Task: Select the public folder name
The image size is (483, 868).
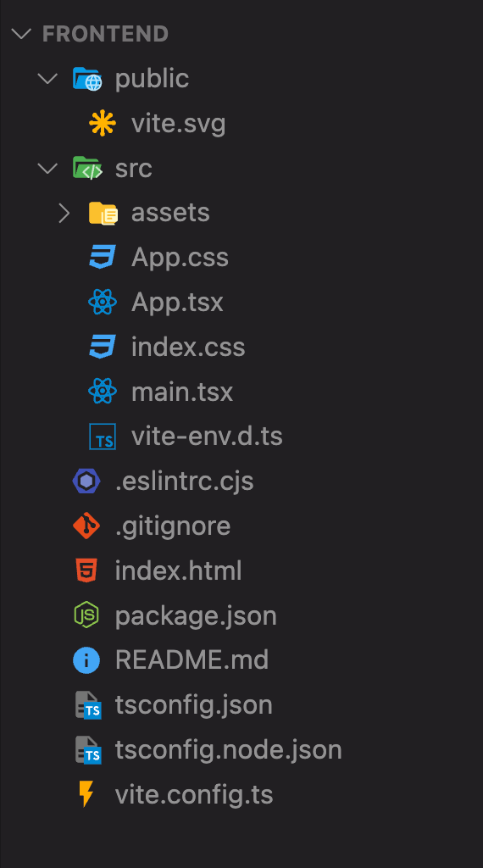Action: tap(152, 79)
